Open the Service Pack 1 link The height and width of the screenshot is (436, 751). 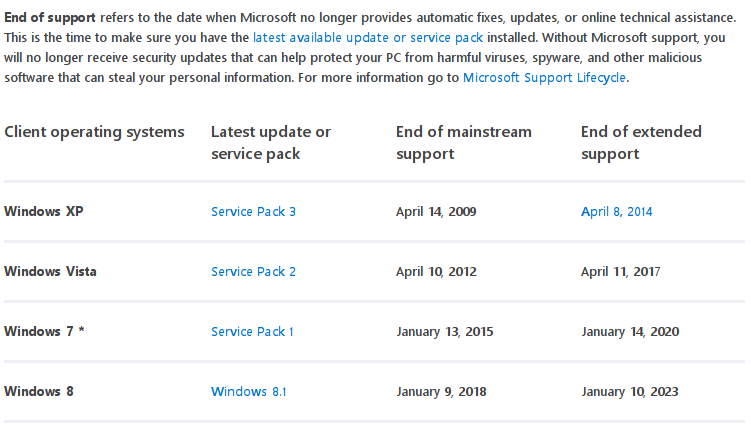[252, 332]
